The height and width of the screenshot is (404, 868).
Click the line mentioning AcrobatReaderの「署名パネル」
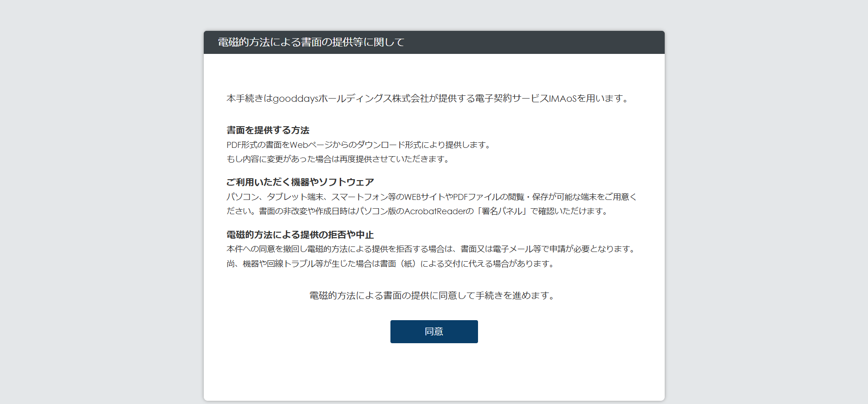[x=418, y=211]
